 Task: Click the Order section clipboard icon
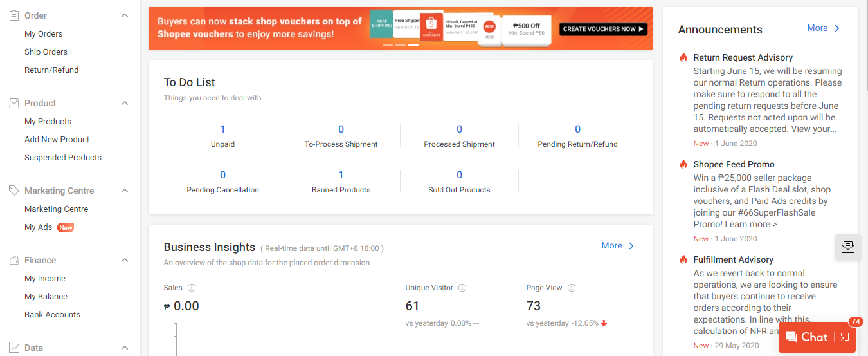(14, 15)
